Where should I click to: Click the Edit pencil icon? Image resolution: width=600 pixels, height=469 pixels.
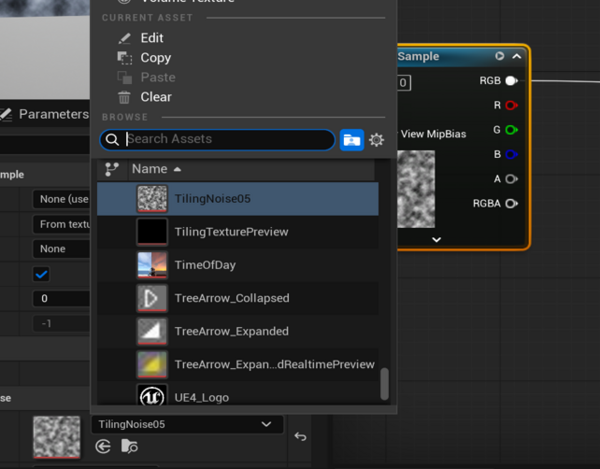pyautogui.click(x=124, y=38)
